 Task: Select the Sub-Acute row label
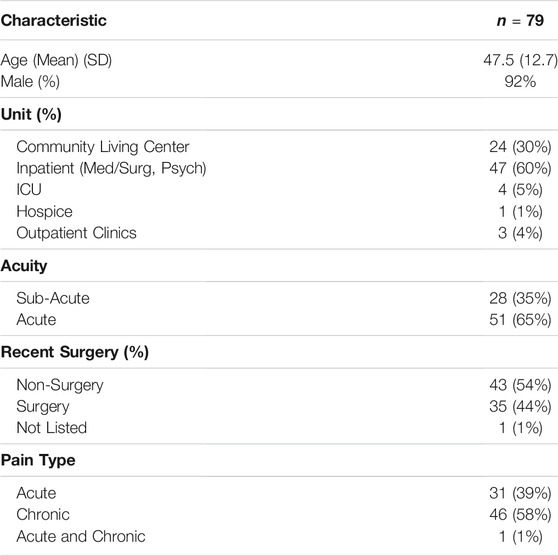click(53, 298)
